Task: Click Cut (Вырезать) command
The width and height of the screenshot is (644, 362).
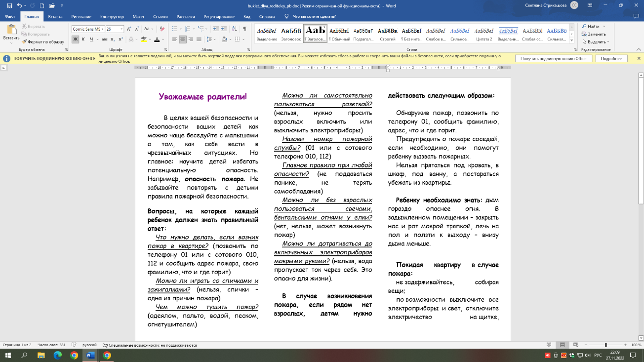Action: tap(34, 26)
